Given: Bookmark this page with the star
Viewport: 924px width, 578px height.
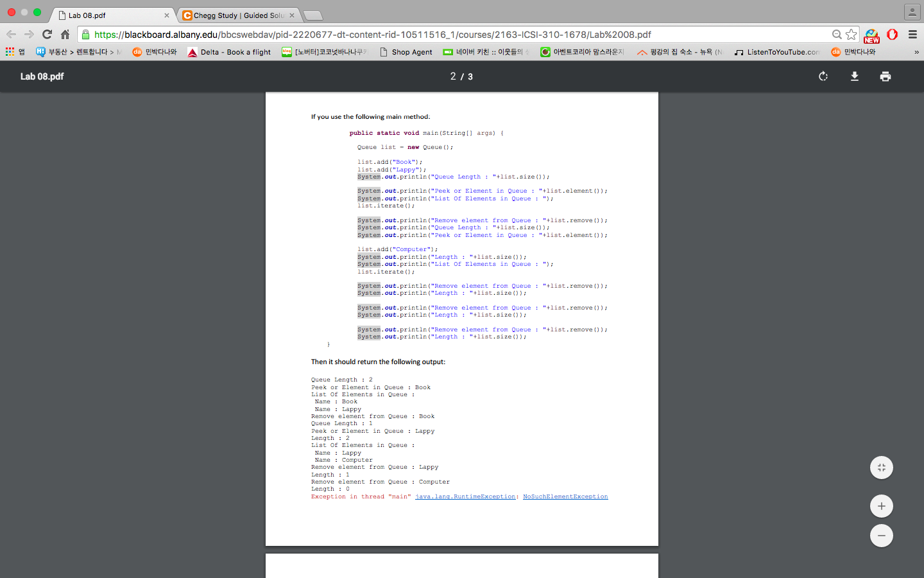Looking at the screenshot, I should [x=851, y=34].
